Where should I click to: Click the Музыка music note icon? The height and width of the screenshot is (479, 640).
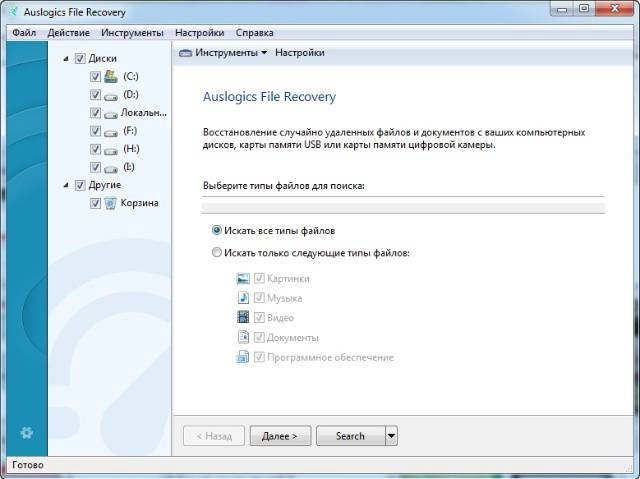click(x=243, y=298)
